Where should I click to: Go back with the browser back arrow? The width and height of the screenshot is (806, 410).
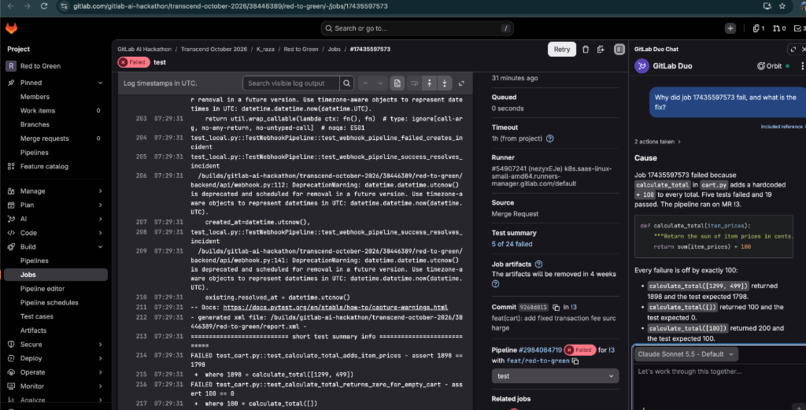pyautogui.click(x=10, y=6)
